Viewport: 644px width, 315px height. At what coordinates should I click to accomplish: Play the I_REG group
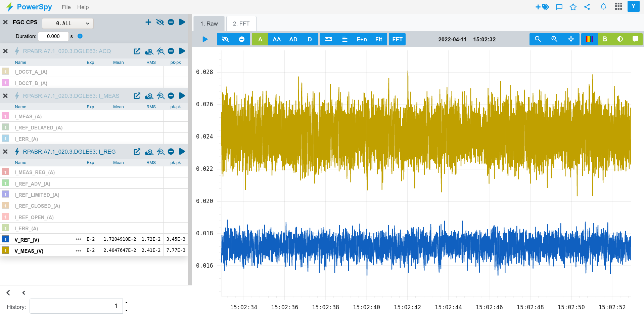click(x=182, y=152)
